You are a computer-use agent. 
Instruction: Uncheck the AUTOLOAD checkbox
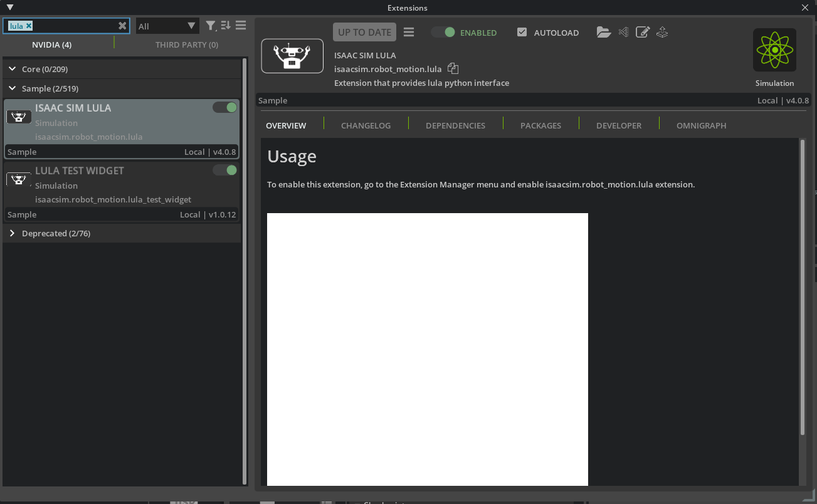522,33
